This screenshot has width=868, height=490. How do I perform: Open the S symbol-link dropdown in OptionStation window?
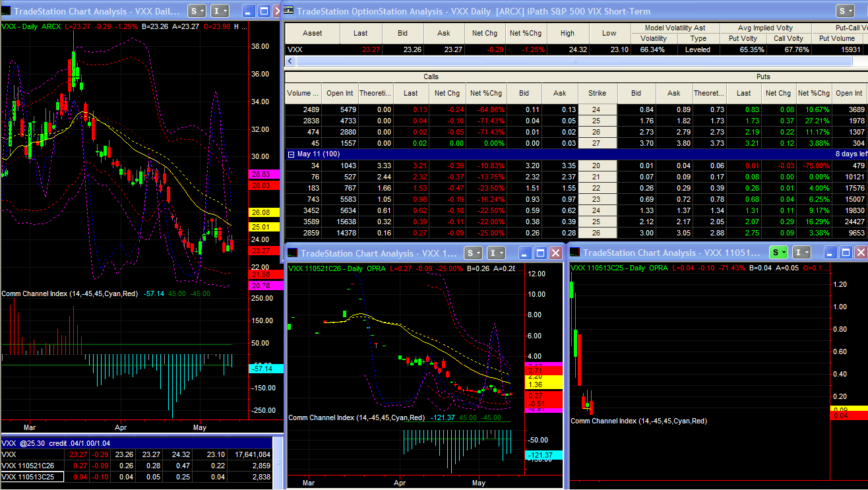pos(845,11)
